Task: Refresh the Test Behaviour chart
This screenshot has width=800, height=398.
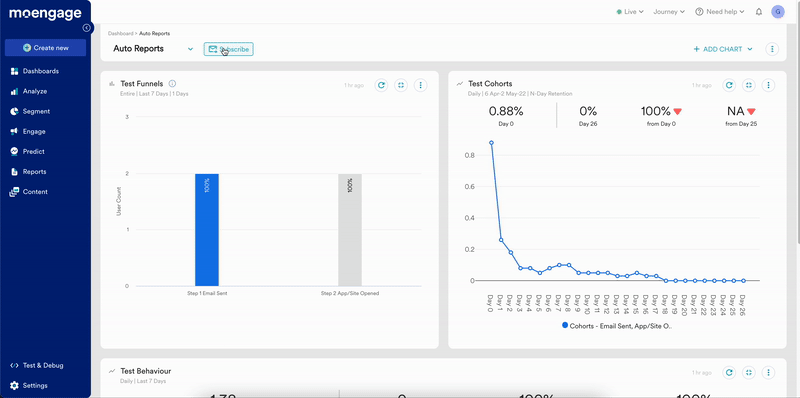Action: point(730,373)
